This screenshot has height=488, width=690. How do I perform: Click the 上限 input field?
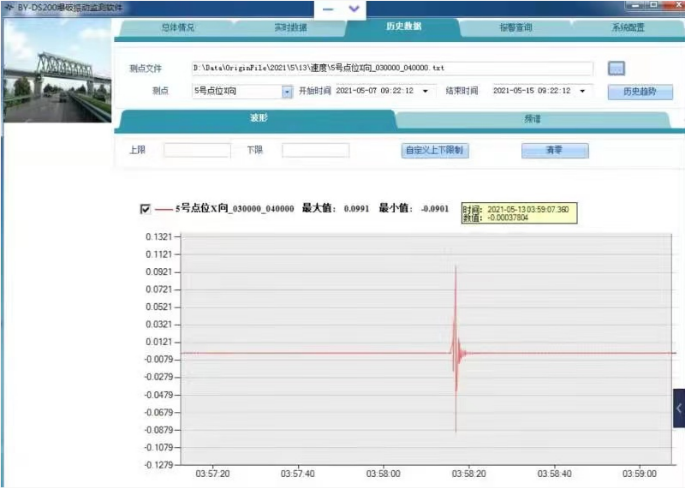[197, 150]
